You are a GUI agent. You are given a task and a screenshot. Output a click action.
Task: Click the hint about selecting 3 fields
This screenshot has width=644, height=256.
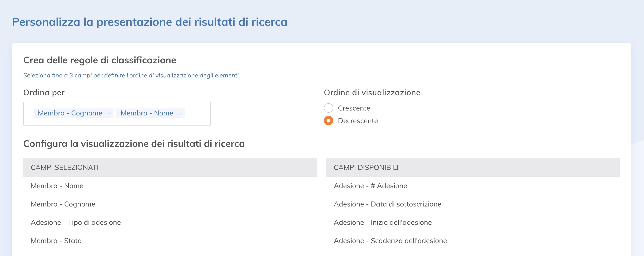click(131, 75)
